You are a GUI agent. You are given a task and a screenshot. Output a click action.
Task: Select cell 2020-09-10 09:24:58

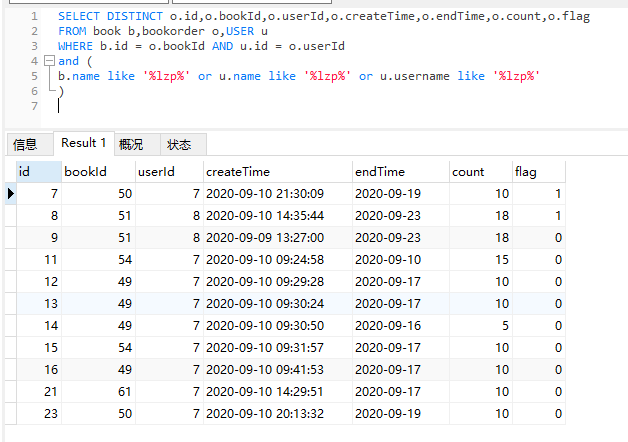click(278, 260)
